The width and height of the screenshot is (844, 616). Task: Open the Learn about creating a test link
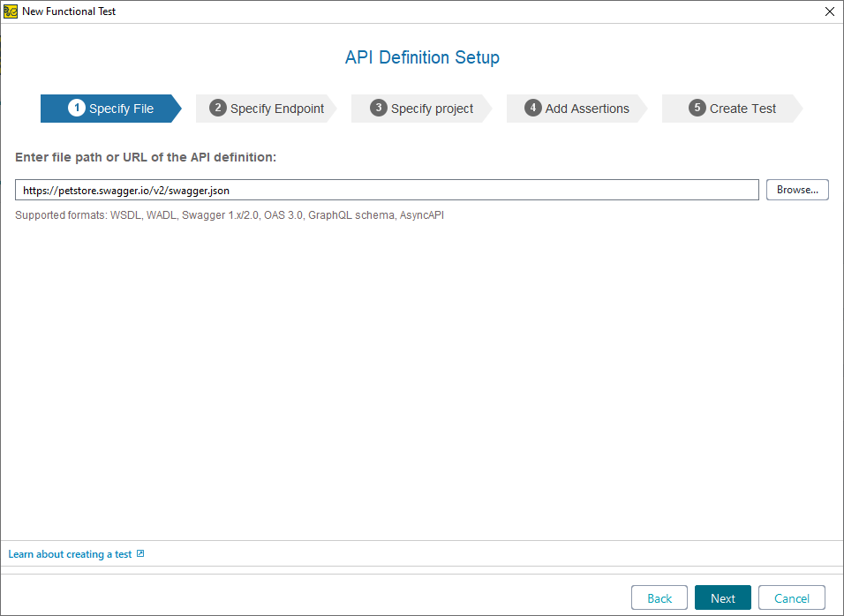69,553
